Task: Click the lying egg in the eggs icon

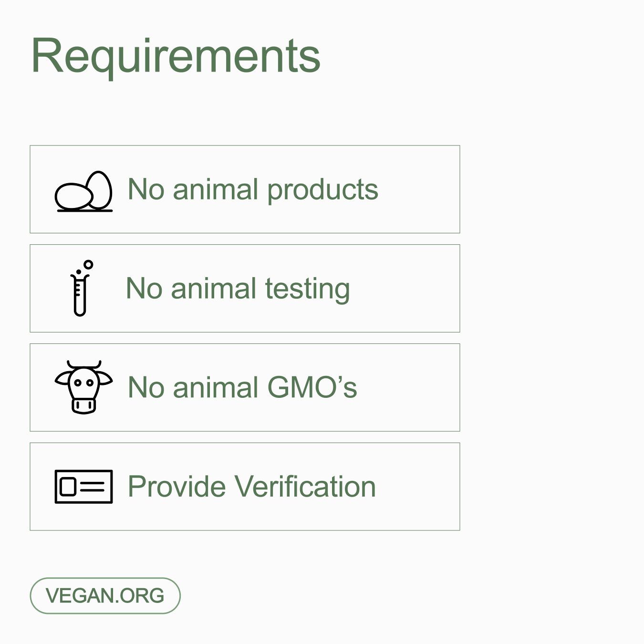Action: click(73, 196)
